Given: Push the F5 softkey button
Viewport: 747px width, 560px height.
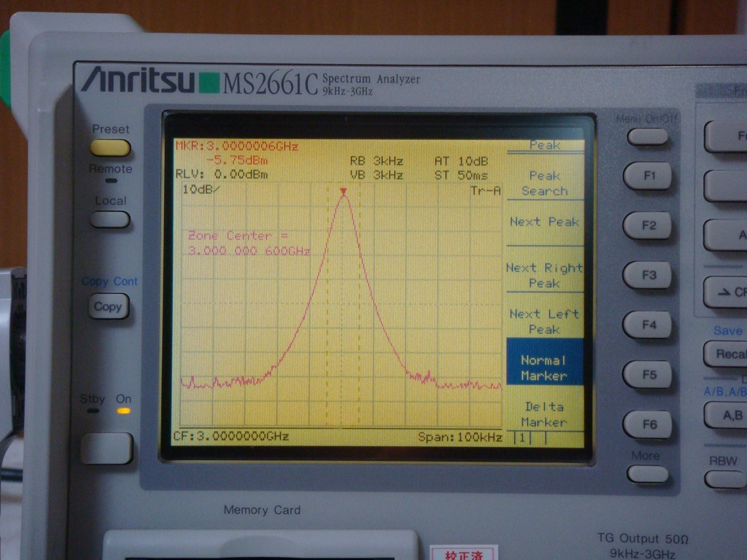Looking at the screenshot, I should click(x=648, y=375).
